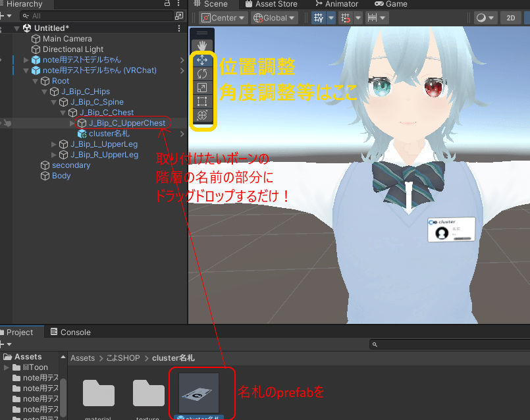Click こよSHOP in the breadcrumb path
530x420 pixels.
(x=123, y=358)
